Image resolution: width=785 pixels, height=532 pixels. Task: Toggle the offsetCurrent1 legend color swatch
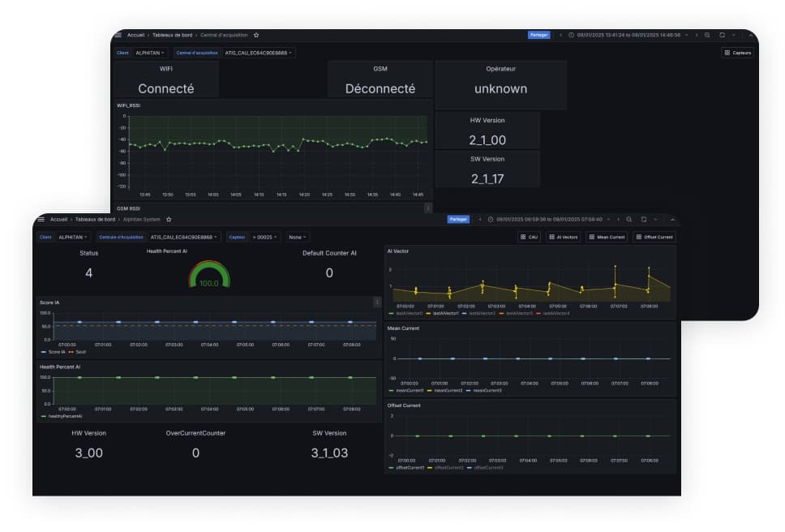click(391, 467)
